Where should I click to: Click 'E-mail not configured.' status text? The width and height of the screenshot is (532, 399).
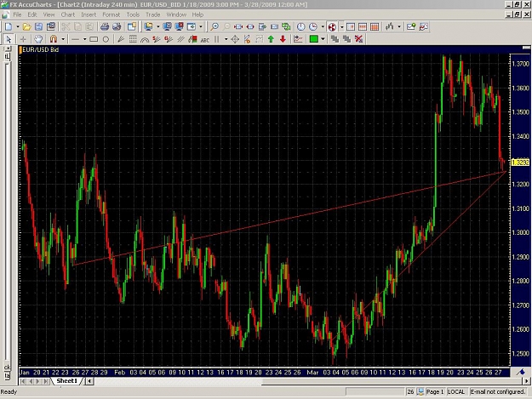coord(498,392)
